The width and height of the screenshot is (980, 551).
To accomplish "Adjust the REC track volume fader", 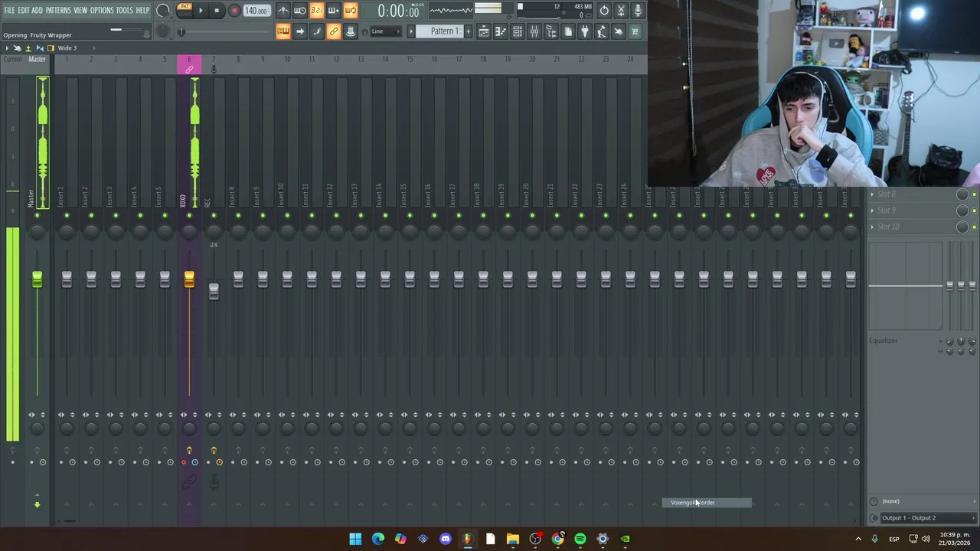I will point(214,291).
